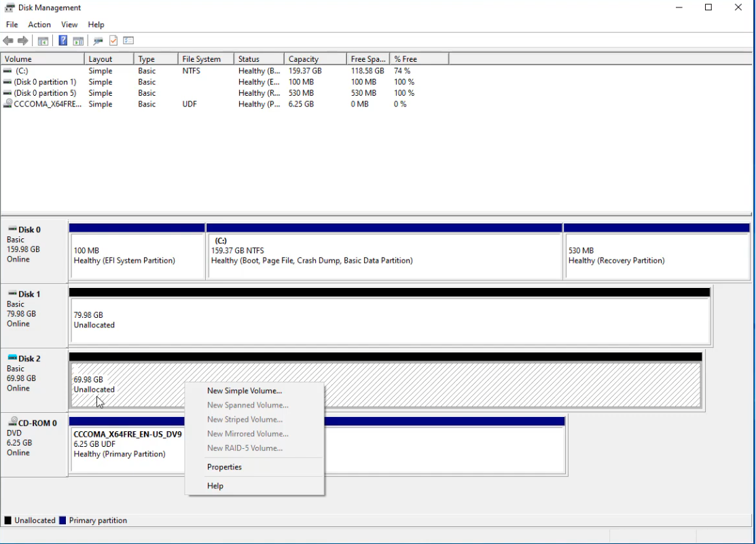Click the CD-ROM 0 drive icon
The image size is (756, 544).
tap(13, 422)
